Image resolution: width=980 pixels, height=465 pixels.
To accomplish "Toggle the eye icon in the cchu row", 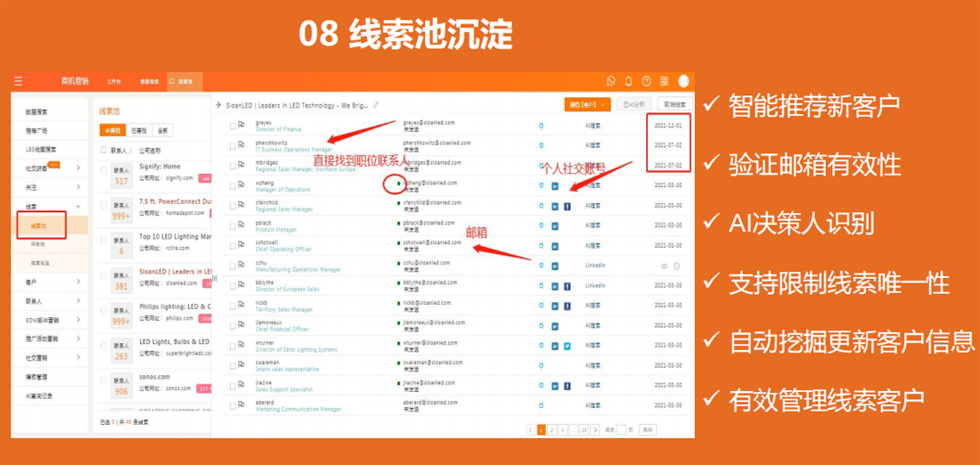I will pyautogui.click(x=664, y=265).
